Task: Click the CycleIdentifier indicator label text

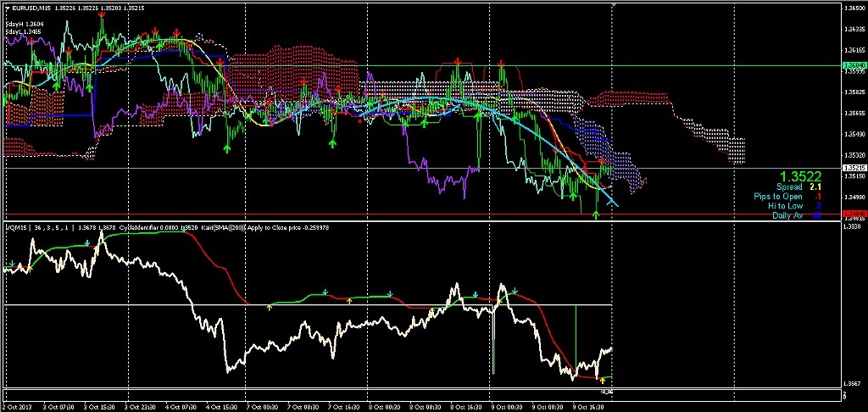Action: (x=140, y=227)
